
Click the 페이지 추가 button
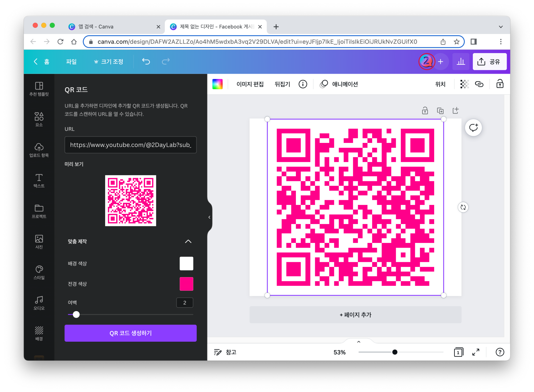point(355,315)
